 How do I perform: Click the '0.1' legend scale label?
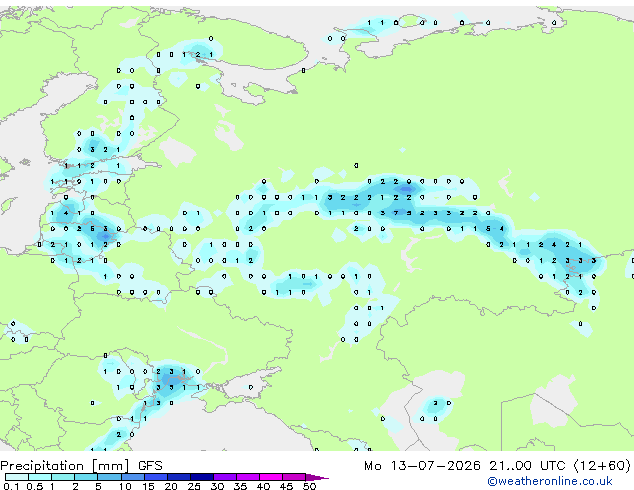[x=11, y=486]
